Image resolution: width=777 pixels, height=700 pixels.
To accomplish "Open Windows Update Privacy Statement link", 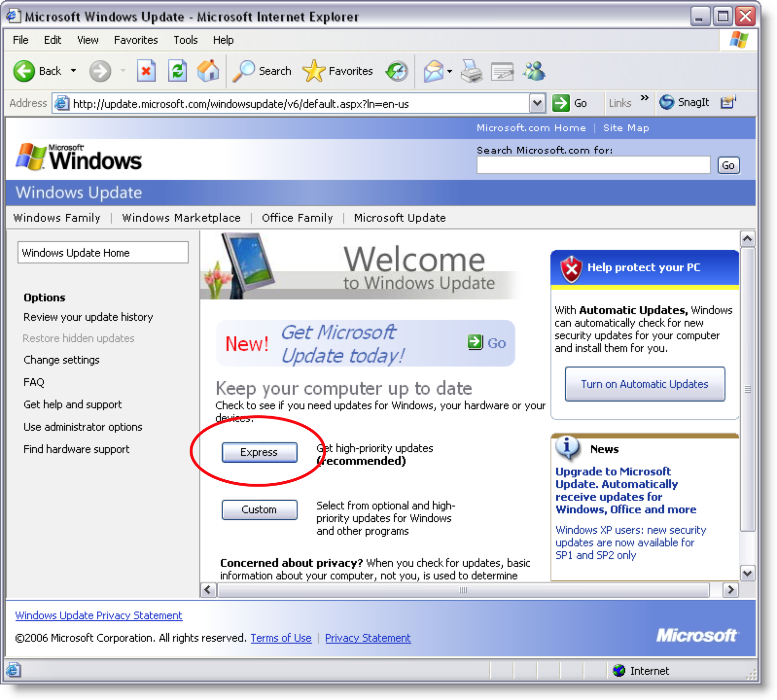I will (99, 615).
